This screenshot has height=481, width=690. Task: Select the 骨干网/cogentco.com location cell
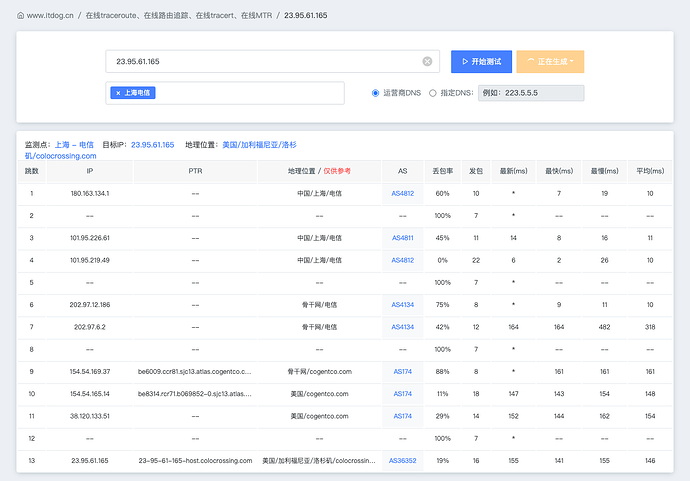(319, 371)
